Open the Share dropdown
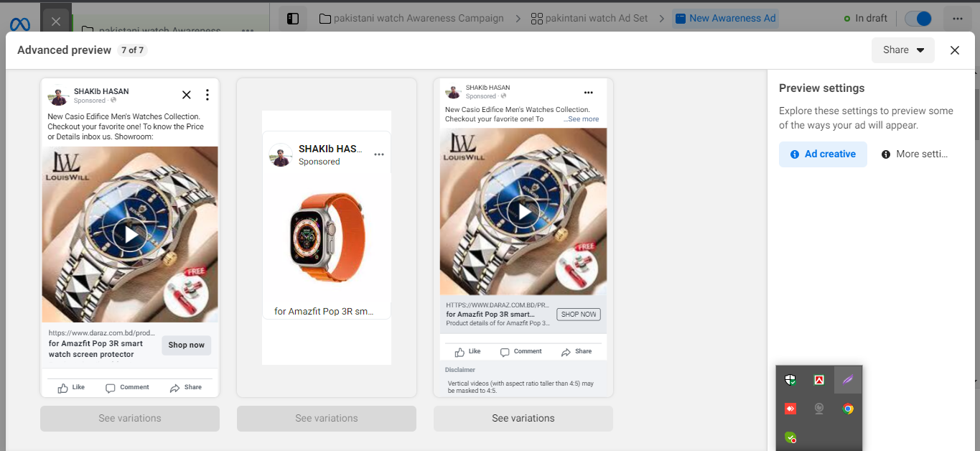 tap(903, 50)
